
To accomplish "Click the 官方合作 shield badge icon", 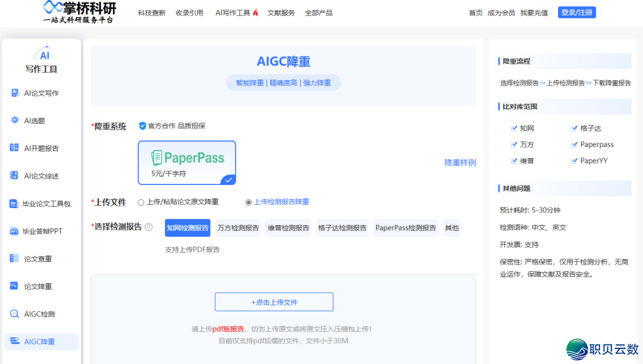I will point(142,125).
